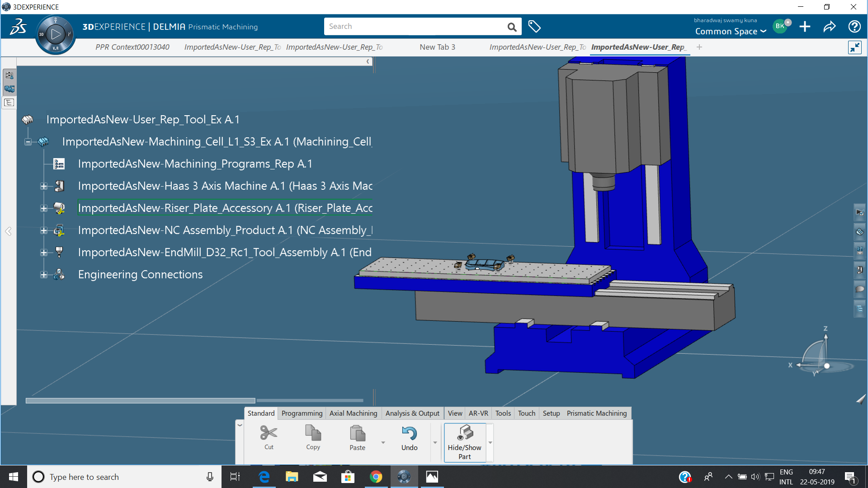Switch to the Programming tab

[x=302, y=413]
